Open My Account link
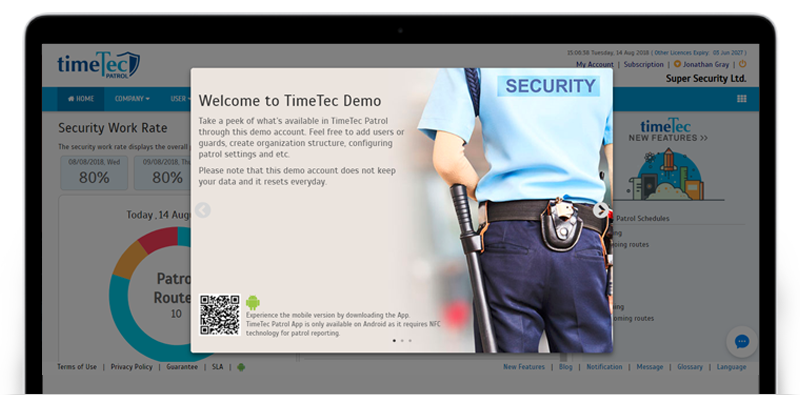Image resolution: width=800 pixels, height=395 pixels. click(594, 65)
